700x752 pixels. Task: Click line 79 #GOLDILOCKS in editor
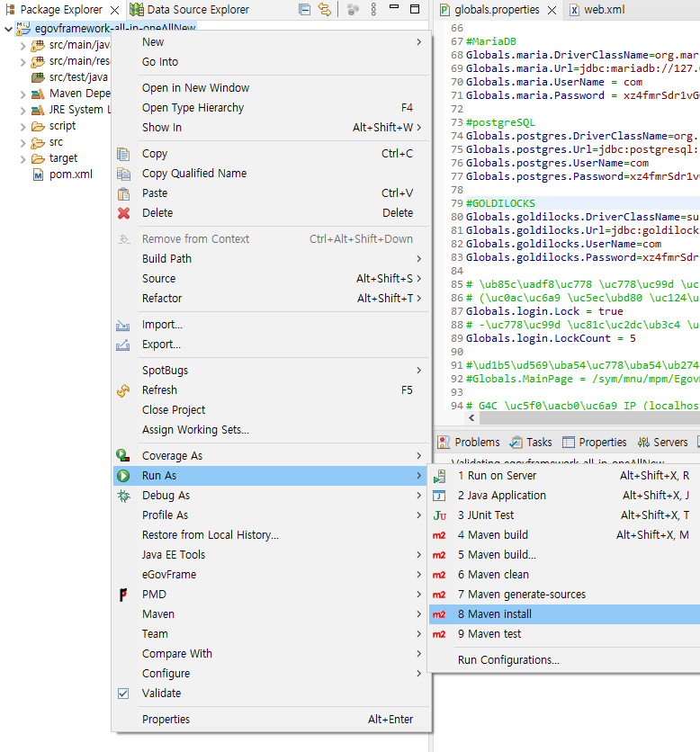point(500,203)
